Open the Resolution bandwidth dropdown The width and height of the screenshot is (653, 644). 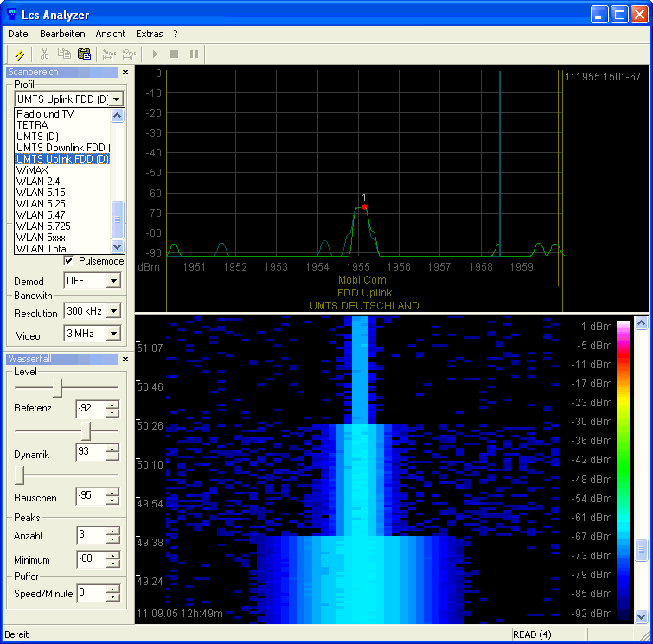(x=113, y=311)
